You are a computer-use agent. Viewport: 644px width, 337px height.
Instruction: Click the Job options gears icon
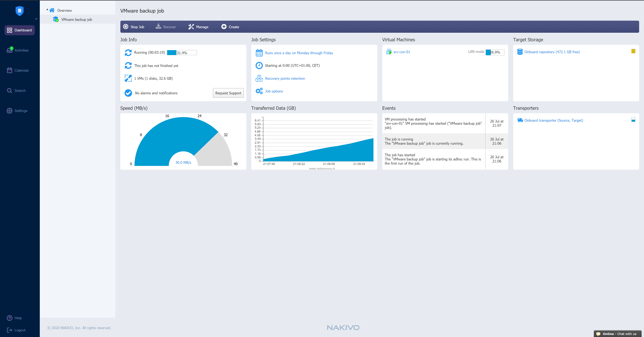pos(259,91)
